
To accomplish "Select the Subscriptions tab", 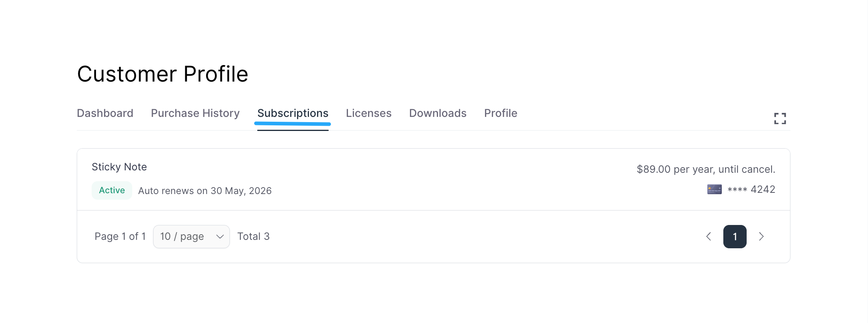I will (293, 113).
